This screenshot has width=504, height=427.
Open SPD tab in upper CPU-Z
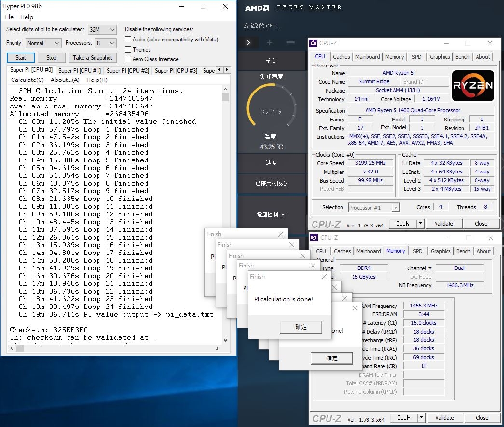click(x=417, y=57)
